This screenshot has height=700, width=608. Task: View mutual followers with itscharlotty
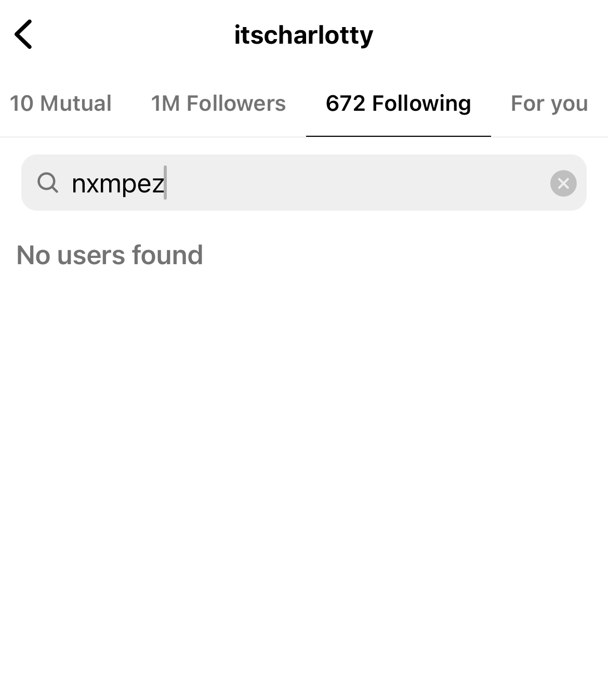60,103
